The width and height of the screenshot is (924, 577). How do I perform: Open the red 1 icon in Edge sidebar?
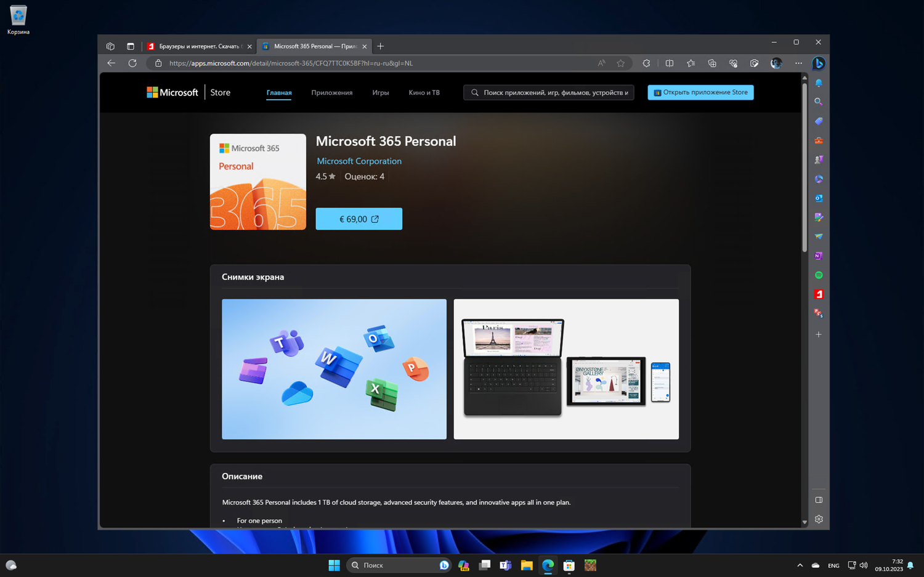(819, 294)
